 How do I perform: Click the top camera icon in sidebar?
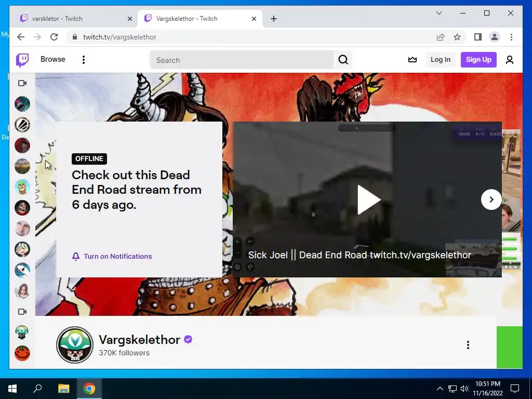(22, 83)
